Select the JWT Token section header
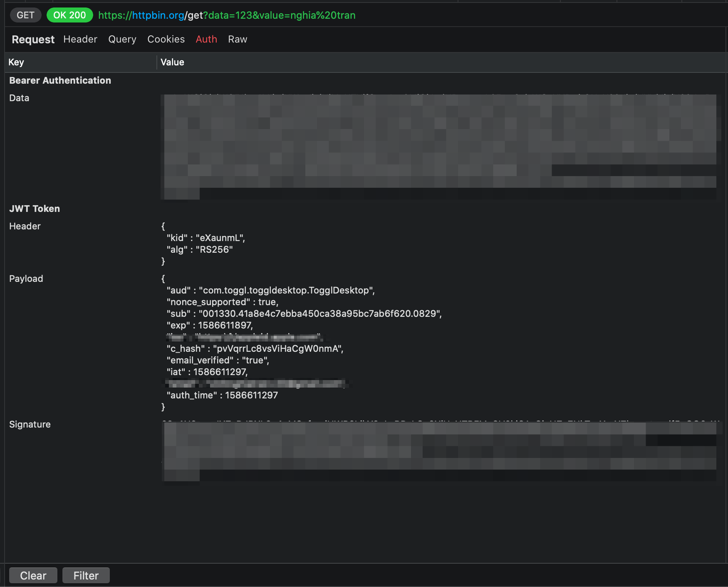This screenshot has width=728, height=587. pyautogui.click(x=35, y=208)
